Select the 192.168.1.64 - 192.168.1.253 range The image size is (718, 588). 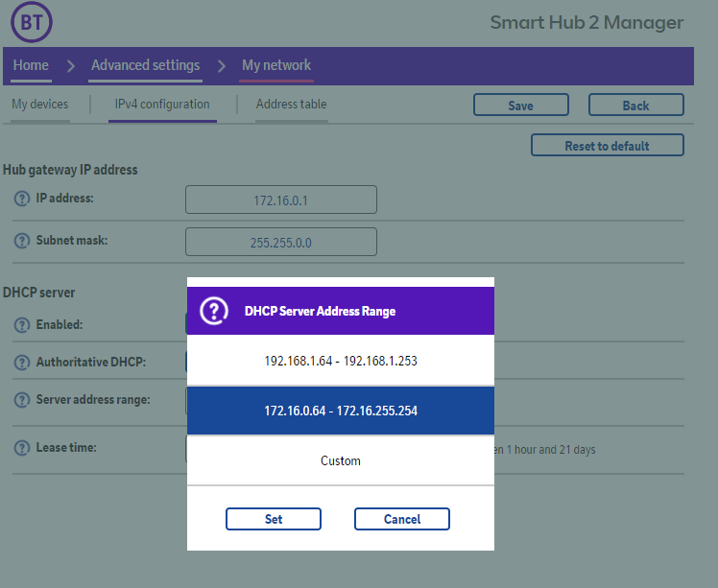pos(340,362)
